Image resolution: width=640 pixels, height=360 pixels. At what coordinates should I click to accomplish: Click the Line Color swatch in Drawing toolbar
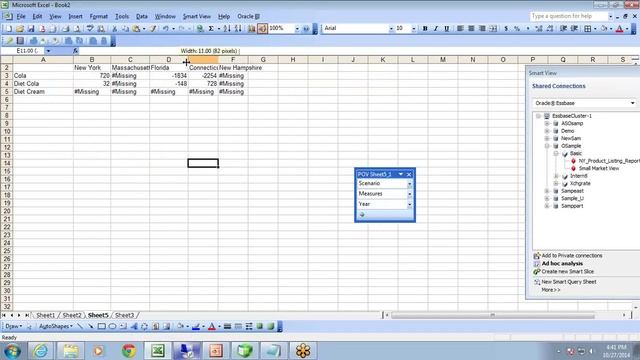(x=196, y=326)
